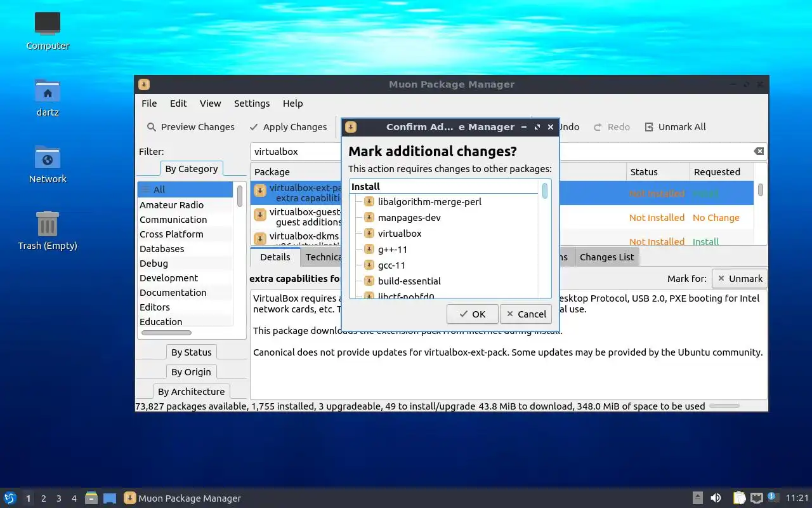Click the g++-11 package icon in dialog
The width and height of the screenshot is (812, 508).
pyautogui.click(x=369, y=250)
